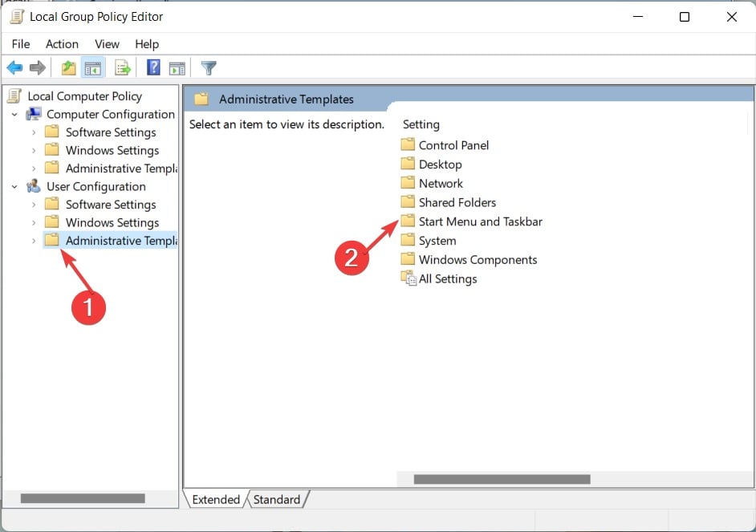
Task: Switch to the Extended tab
Action: click(216, 499)
